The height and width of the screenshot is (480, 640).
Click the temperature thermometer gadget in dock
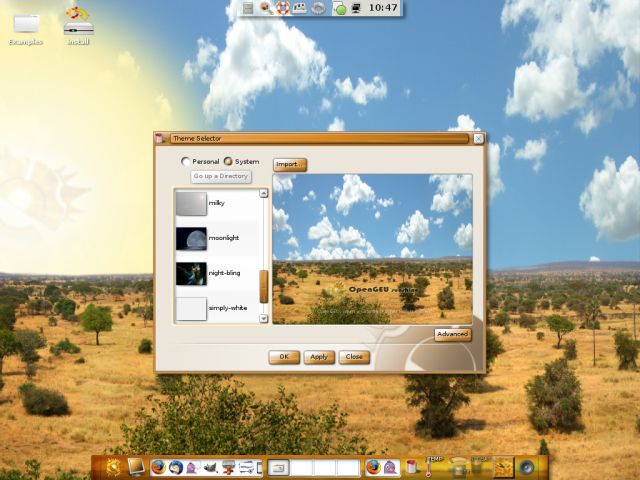[x=429, y=467]
